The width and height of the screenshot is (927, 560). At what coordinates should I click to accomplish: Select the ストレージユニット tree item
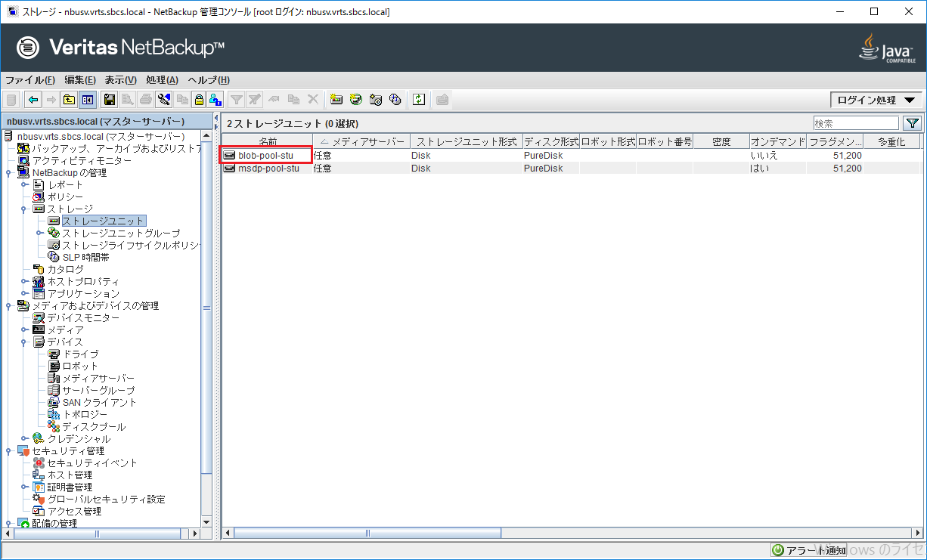104,221
